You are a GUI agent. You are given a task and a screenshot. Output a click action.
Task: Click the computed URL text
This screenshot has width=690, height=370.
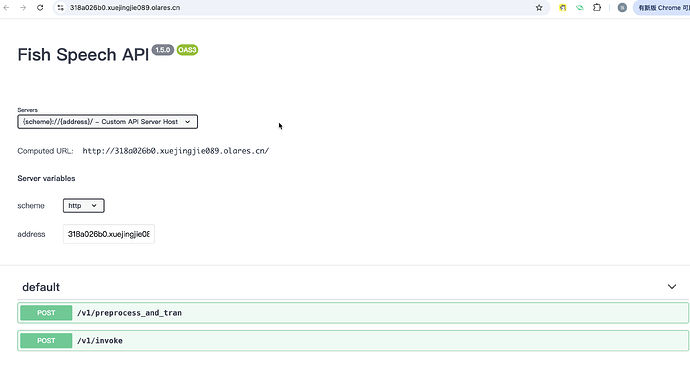pos(176,151)
